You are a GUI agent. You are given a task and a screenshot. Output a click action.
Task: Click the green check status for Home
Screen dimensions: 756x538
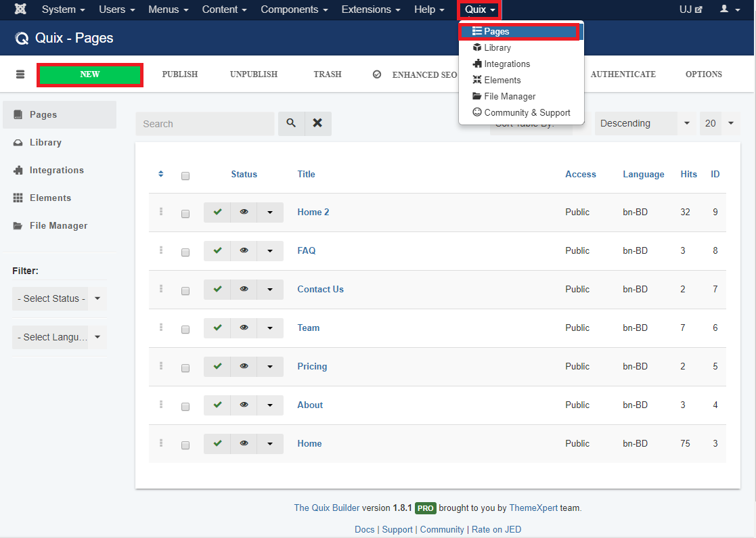click(217, 443)
